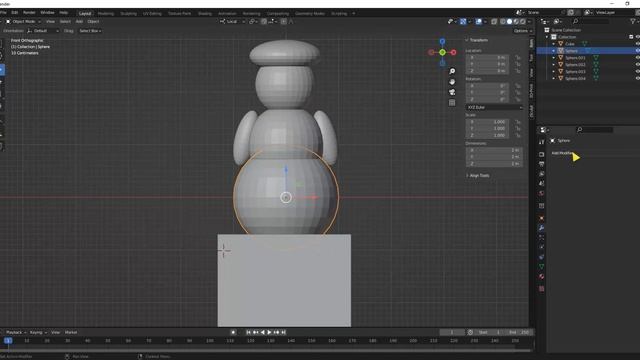Select Rendered viewport shading mode
This screenshot has height=360, width=640.
(x=522, y=21)
